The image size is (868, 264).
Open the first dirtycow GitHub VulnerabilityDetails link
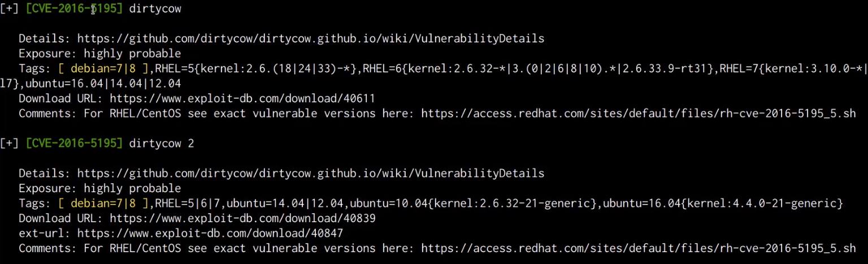pyautogui.click(x=311, y=39)
